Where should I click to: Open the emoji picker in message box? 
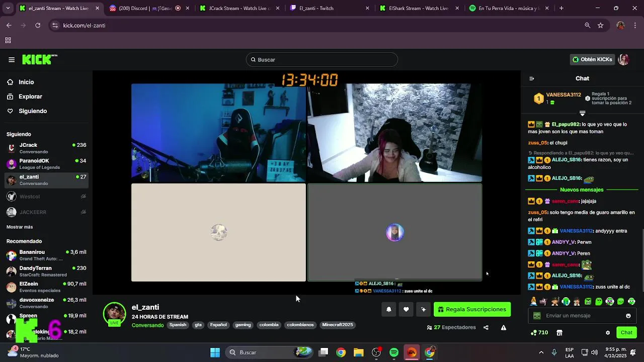point(628,316)
